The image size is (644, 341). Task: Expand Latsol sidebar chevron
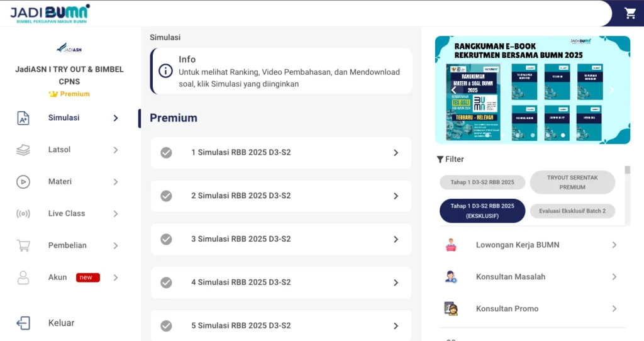tap(116, 150)
